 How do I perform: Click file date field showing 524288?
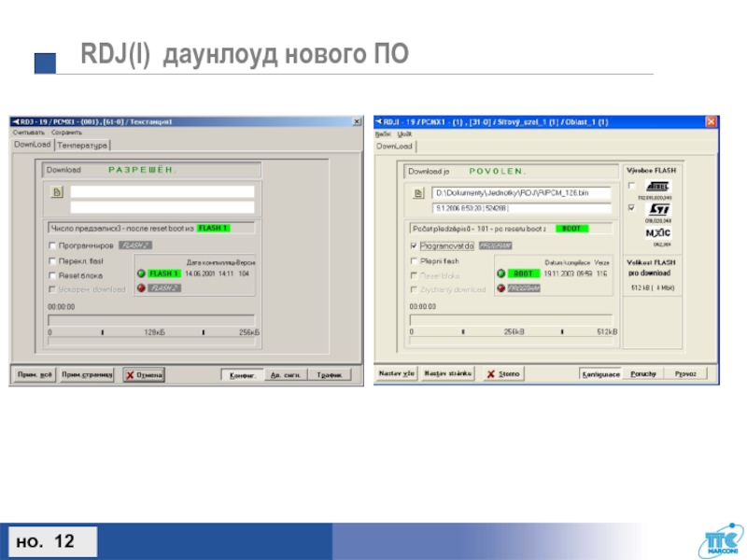(x=522, y=208)
